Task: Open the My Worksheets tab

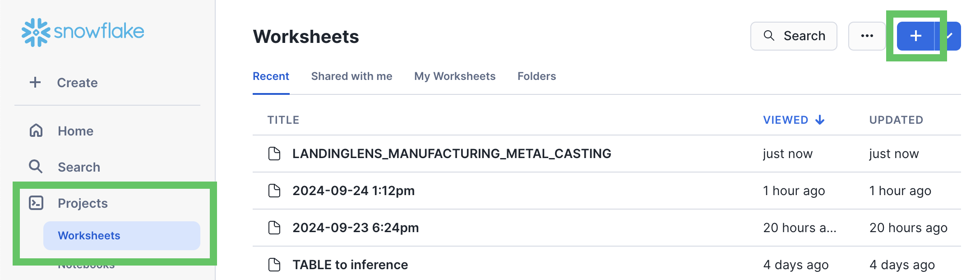Action: coord(455,76)
